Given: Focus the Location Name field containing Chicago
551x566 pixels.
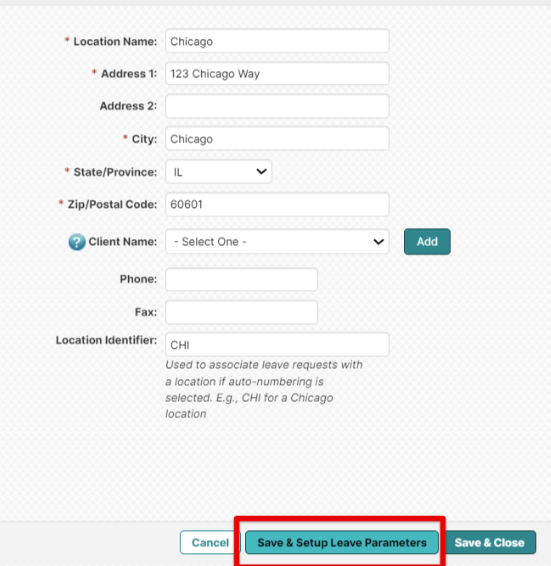Looking at the screenshot, I should pyautogui.click(x=277, y=41).
